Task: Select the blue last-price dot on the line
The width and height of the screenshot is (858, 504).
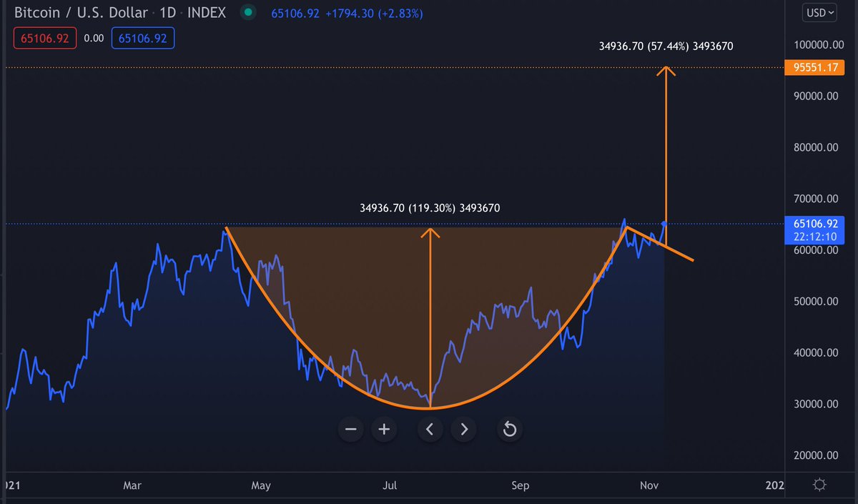Action: pos(666,223)
